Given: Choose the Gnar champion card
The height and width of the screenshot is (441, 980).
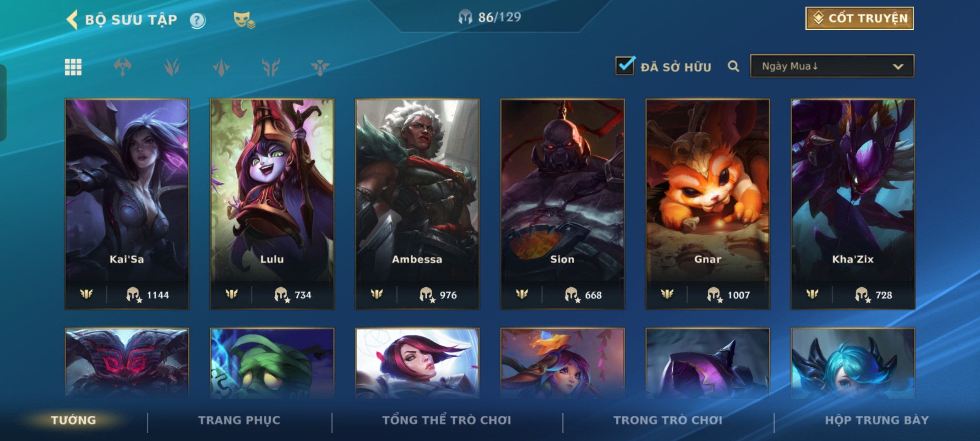Looking at the screenshot, I should coord(708,204).
